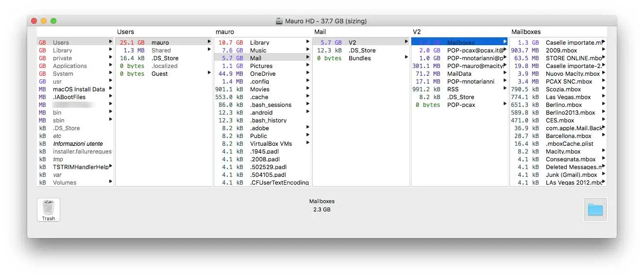Screen dimensions: 644x277
Task: Select the Barcellona.mbox row
Action: 558,136
